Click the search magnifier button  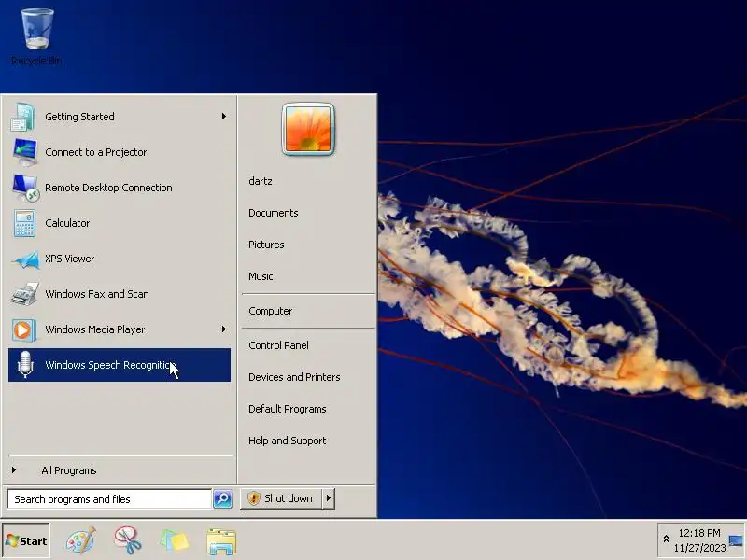pos(222,498)
